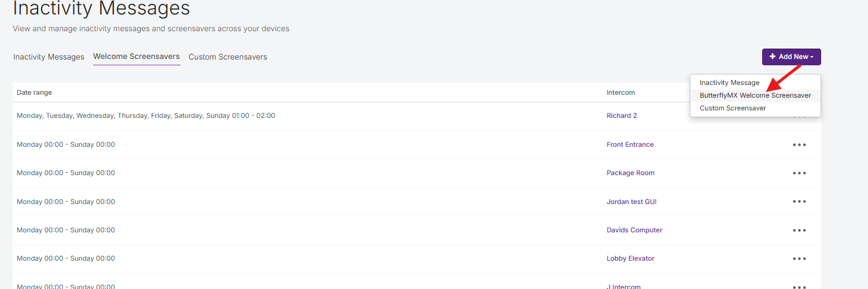The image size is (868, 289).
Task: Open the options menu for Front Entrance row
Action: (799, 144)
